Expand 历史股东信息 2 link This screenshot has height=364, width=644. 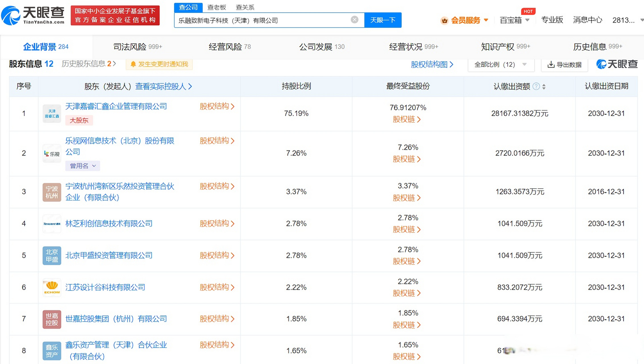coord(89,64)
